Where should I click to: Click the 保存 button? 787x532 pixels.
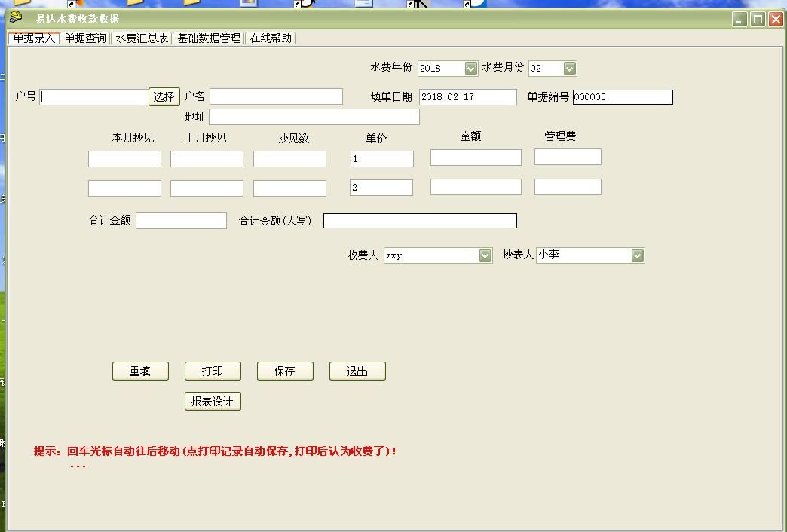(285, 371)
